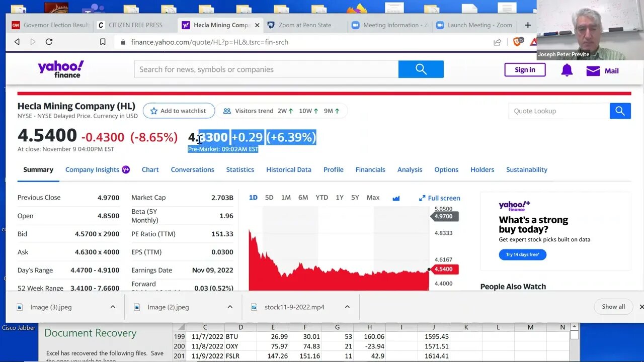Open notifications bell icon
Image resolution: width=644 pixels, height=362 pixels.
567,70
